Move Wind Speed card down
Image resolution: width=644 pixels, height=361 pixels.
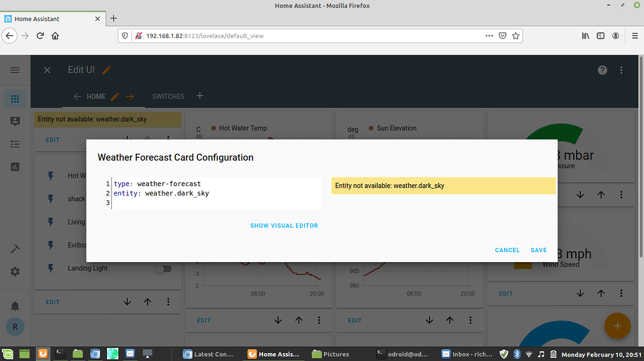581,293
